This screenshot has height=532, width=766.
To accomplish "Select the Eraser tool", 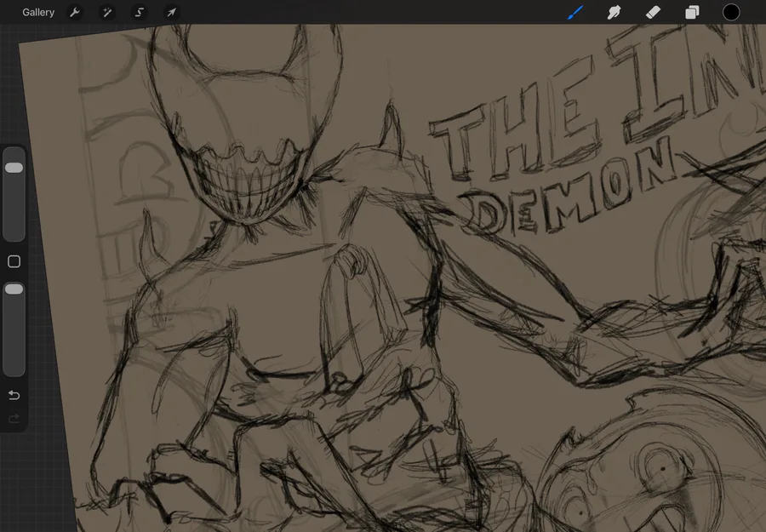I will point(653,12).
